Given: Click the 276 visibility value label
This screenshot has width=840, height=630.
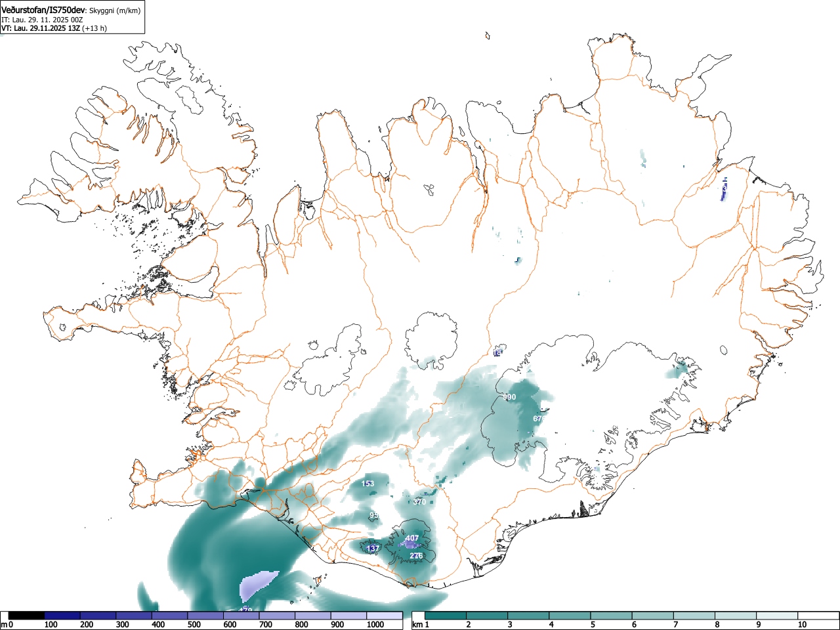Looking at the screenshot, I should (x=416, y=556).
